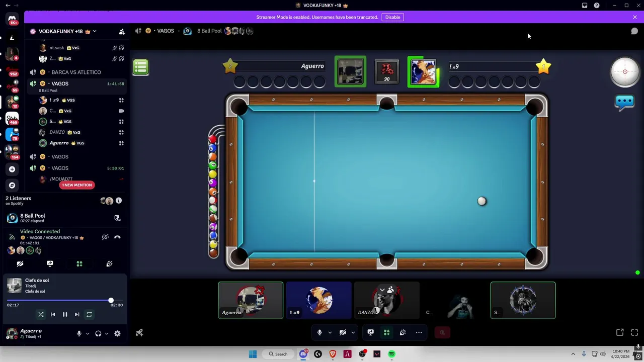The image size is (644, 362).
Task: Expand camera options in call control bar
Action: pos(353,332)
